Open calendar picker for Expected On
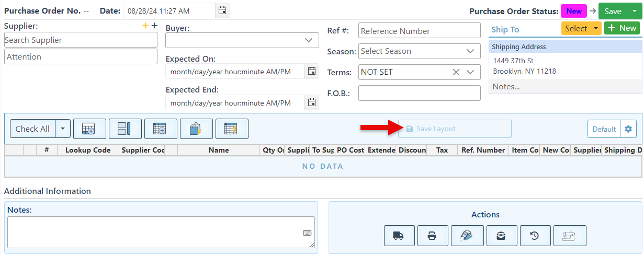 click(312, 71)
